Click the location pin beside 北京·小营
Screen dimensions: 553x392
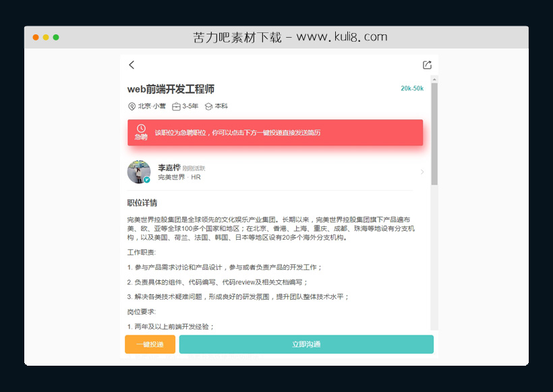[x=131, y=106]
